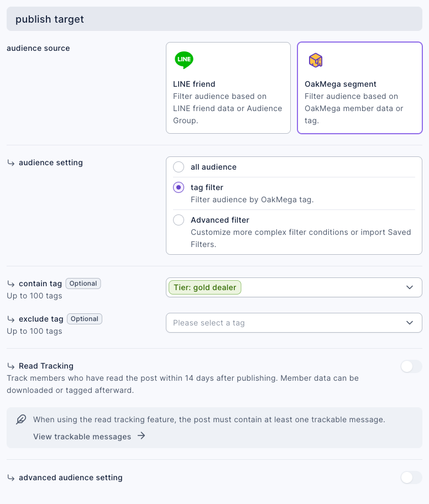Click the feather icon in the info note

click(21, 419)
